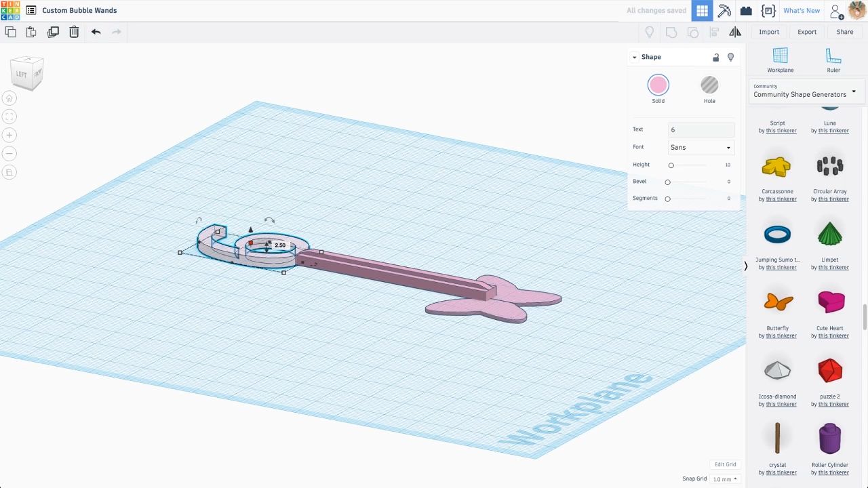
Task: Add the Icosa-diamond shape
Action: pos(777,371)
